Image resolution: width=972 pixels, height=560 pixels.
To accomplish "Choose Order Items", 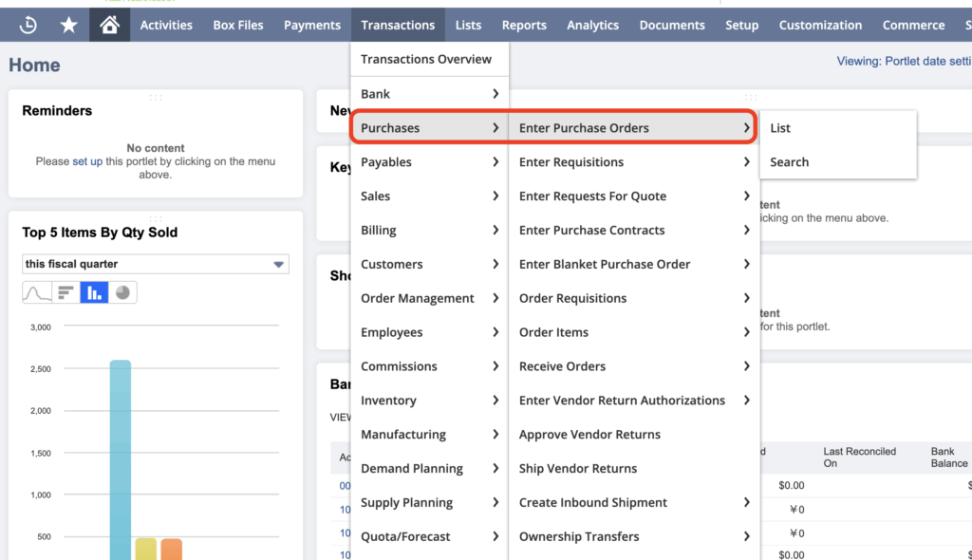I will (634, 332).
